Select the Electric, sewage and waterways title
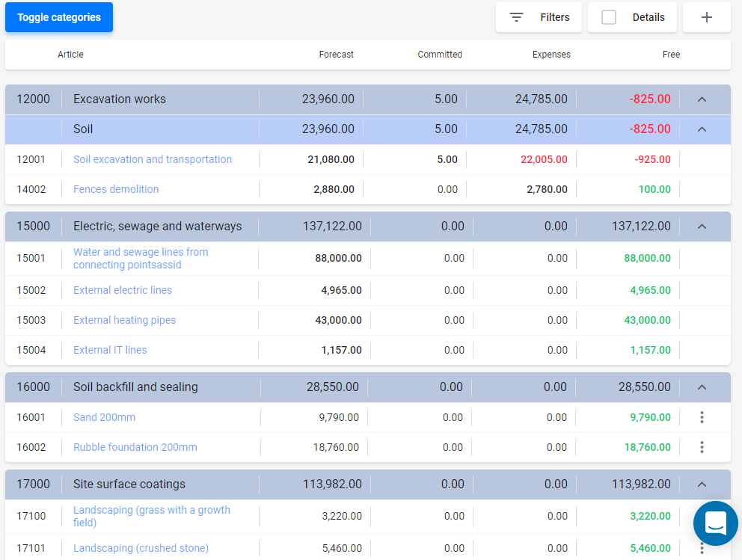This screenshot has height=560, width=742. click(x=158, y=227)
